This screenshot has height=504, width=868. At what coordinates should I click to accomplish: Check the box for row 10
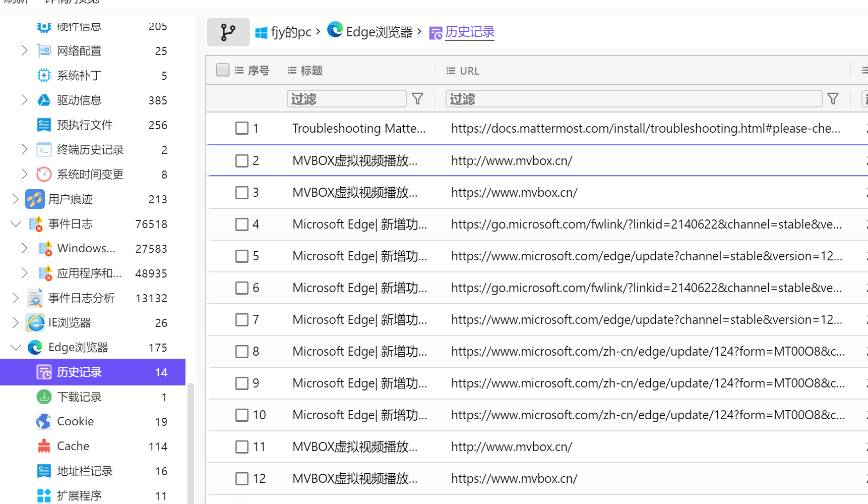click(x=242, y=415)
